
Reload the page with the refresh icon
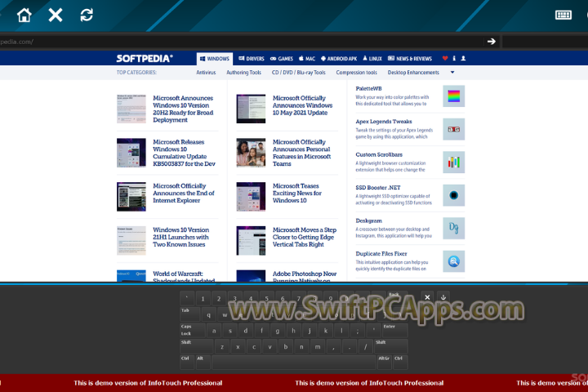tap(87, 16)
